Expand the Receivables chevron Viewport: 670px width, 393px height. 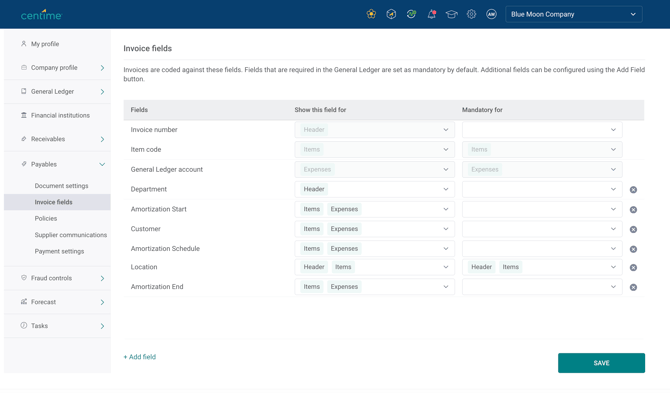102,139
